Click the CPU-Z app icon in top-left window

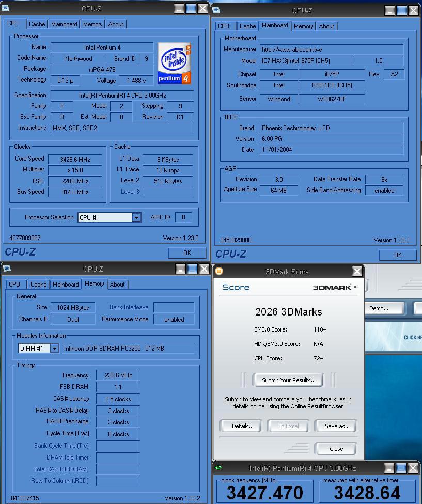pyautogui.click(x=6, y=8)
